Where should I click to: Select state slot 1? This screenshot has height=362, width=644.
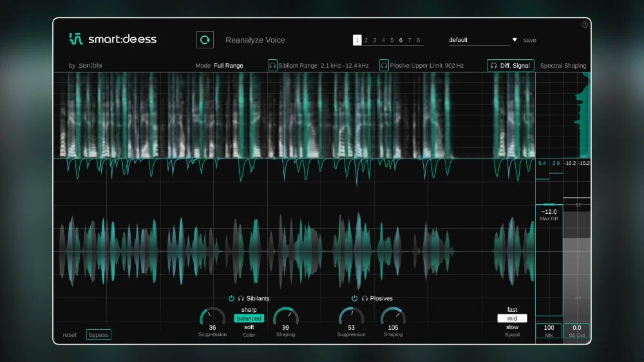(357, 40)
